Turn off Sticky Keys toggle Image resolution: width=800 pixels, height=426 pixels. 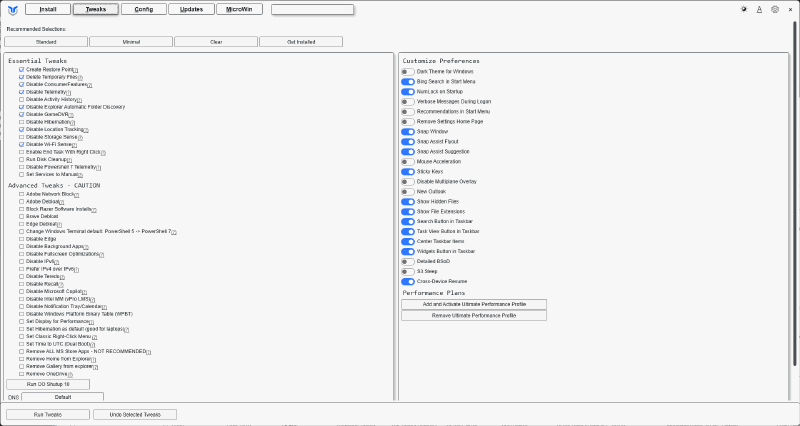coord(408,172)
